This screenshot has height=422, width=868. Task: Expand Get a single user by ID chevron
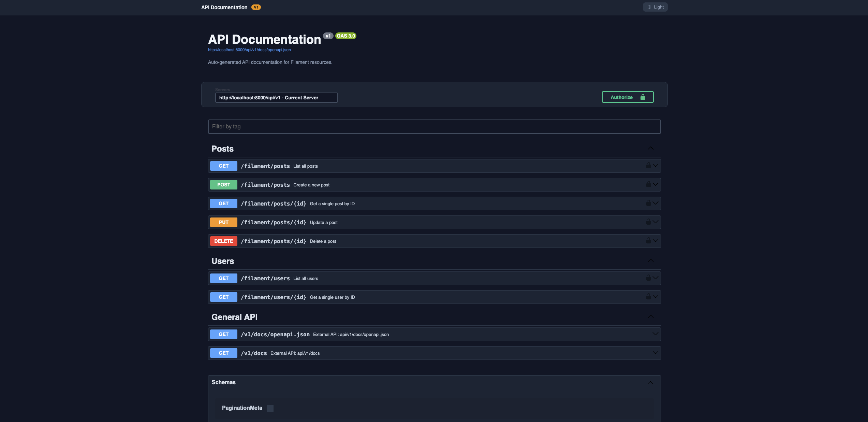[656, 297]
